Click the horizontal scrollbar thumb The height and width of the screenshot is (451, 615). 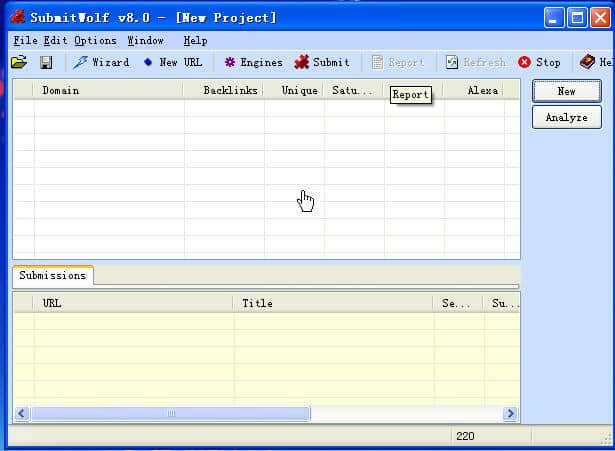171,413
